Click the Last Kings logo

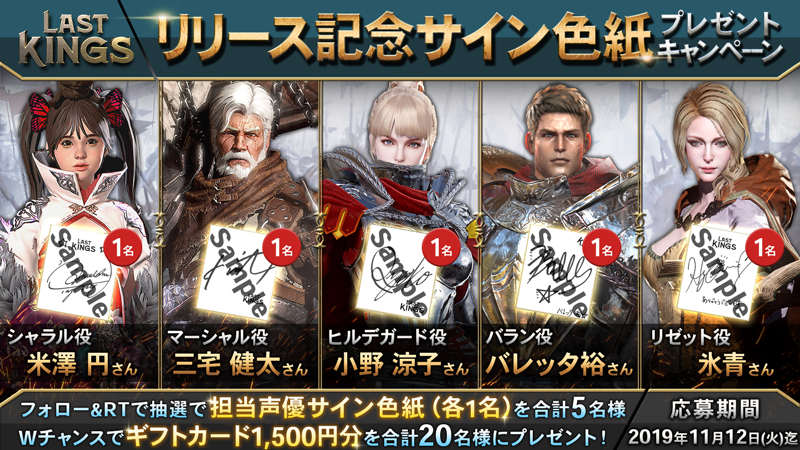click(76, 42)
